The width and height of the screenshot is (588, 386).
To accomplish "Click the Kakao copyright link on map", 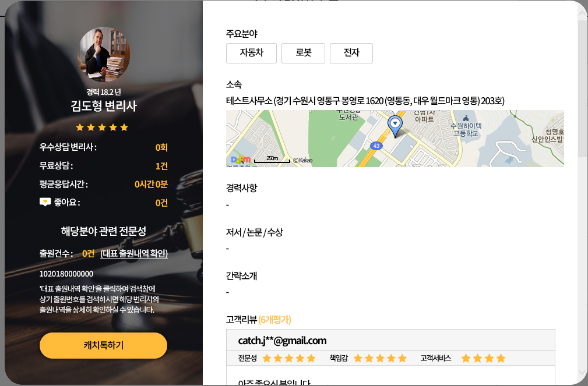I will (302, 160).
